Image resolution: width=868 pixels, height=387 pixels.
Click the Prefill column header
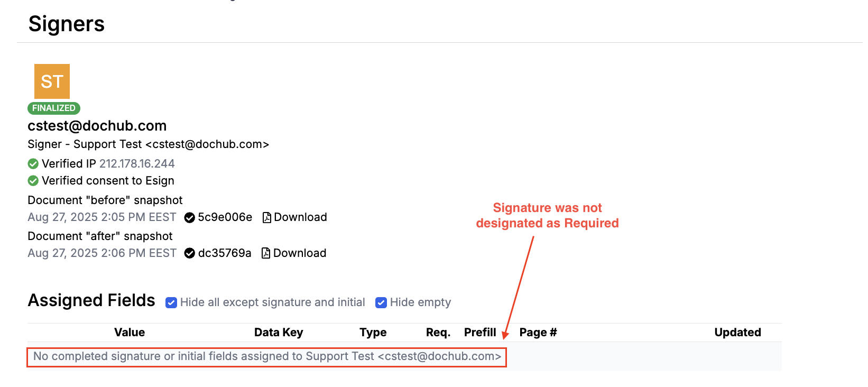(x=480, y=333)
